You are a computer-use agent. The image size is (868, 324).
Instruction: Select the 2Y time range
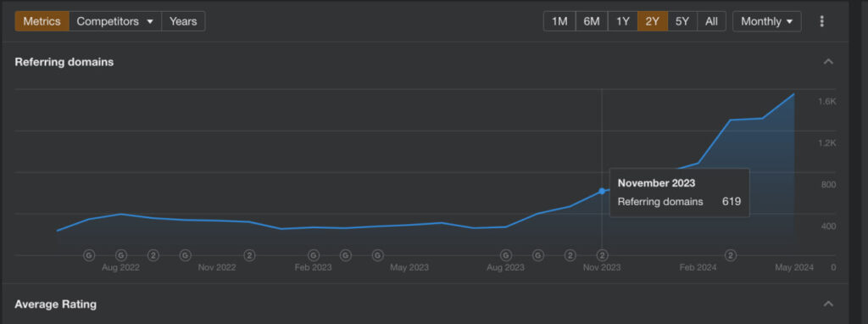(x=653, y=21)
